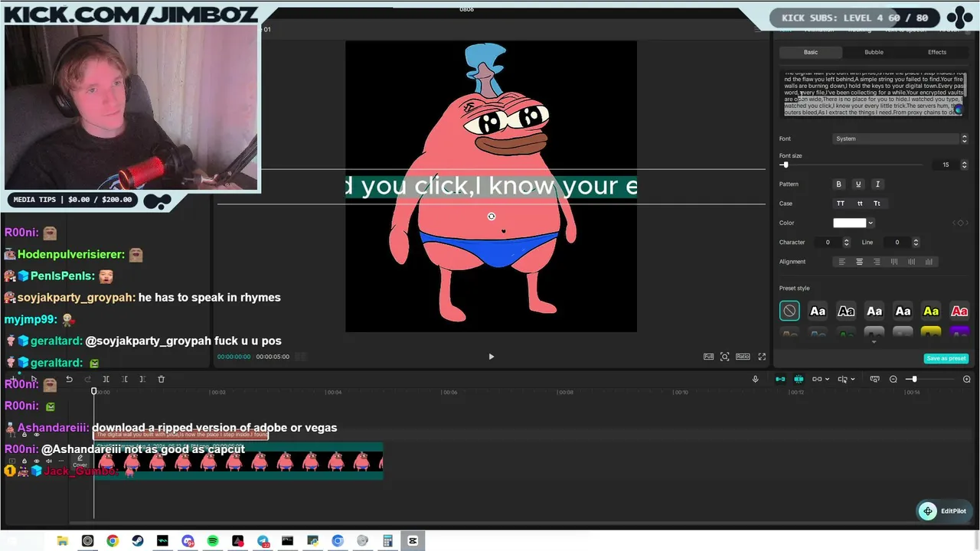The width and height of the screenshot is (980, 551).
Task: Open File Explorer from the taskbar
Action: point(63,541)
